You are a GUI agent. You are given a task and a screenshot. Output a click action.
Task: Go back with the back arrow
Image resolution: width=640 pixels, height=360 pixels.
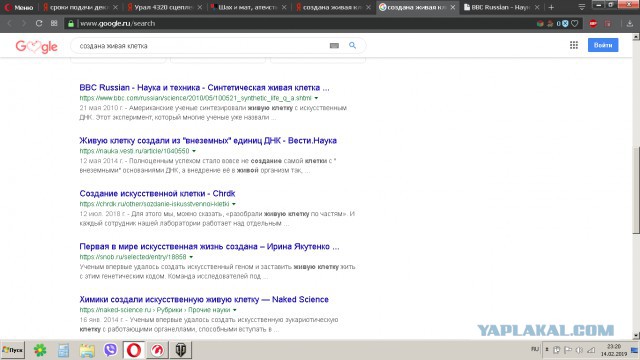10,24
